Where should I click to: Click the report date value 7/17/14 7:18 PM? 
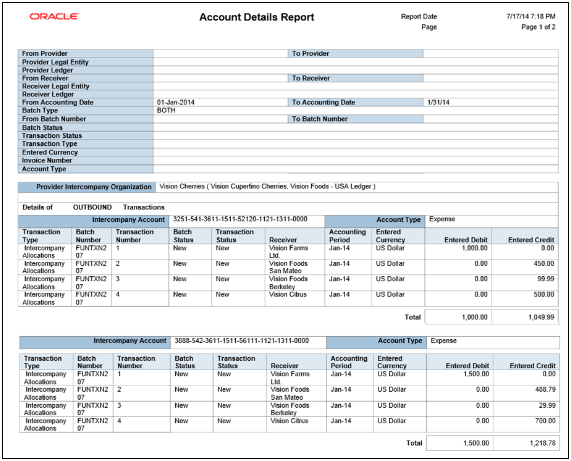pyautogui.click(x=531, y=16)
